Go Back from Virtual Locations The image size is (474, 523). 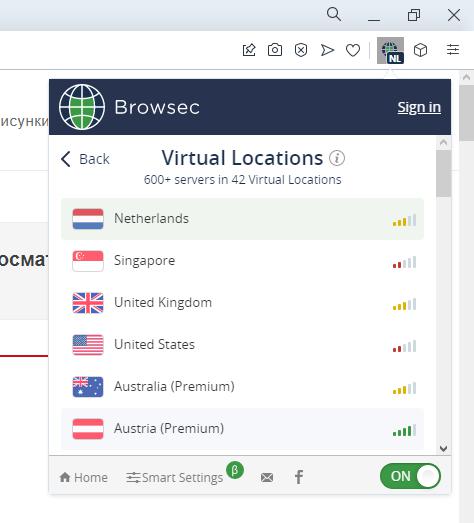pyautogui.click(x=85, y=159)
